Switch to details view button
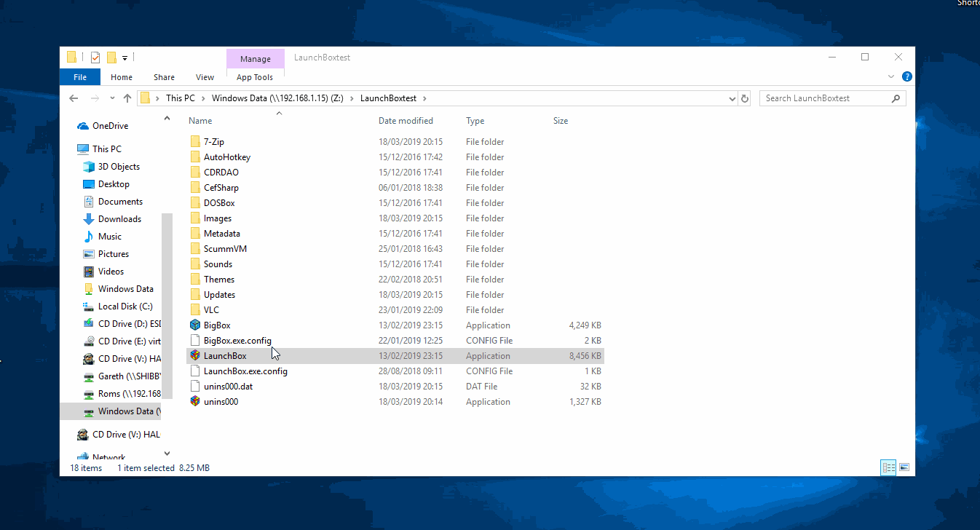Viewport: 980px width, 530px height. [888, 467]
